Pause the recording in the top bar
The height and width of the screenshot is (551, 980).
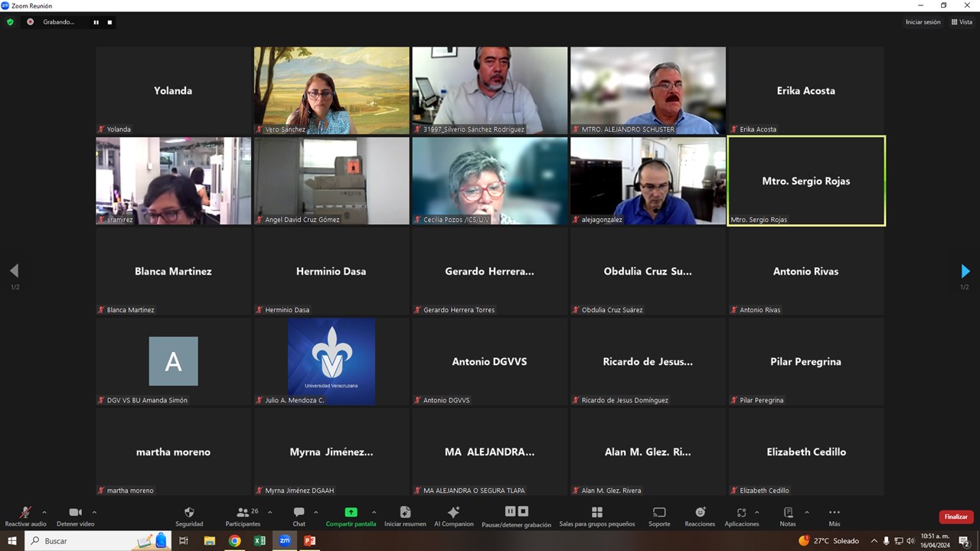[96, 22]
